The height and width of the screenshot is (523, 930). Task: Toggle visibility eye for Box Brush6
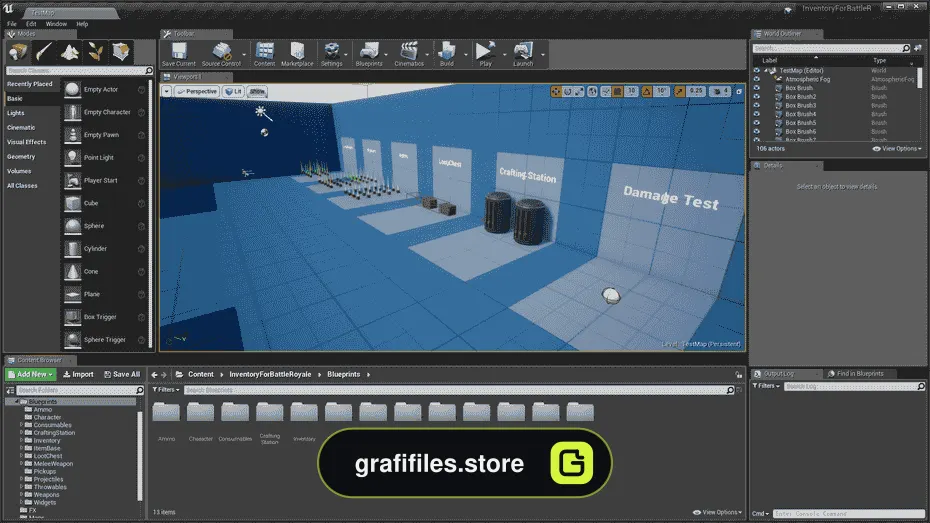click(x=756, y=132)
